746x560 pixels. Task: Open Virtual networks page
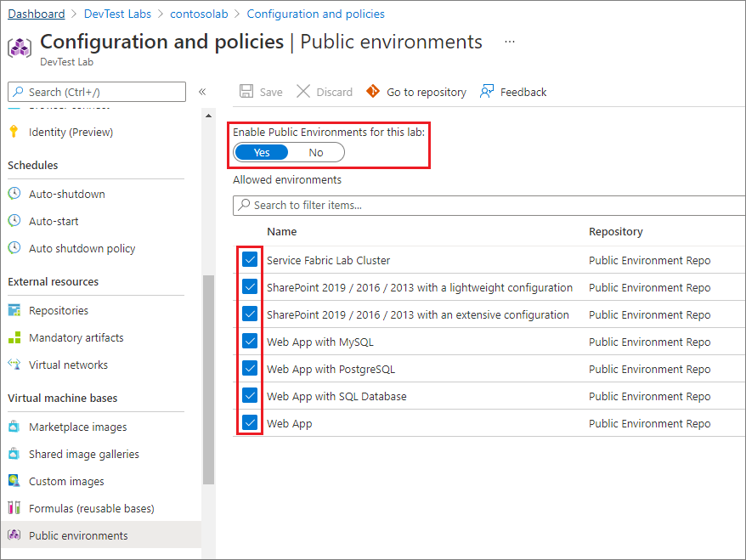coord(68,365)
